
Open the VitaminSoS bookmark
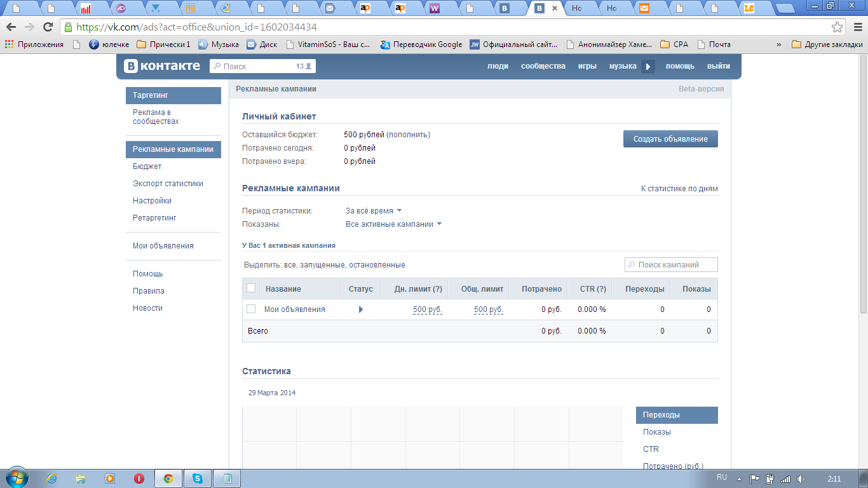click(329, 44)
